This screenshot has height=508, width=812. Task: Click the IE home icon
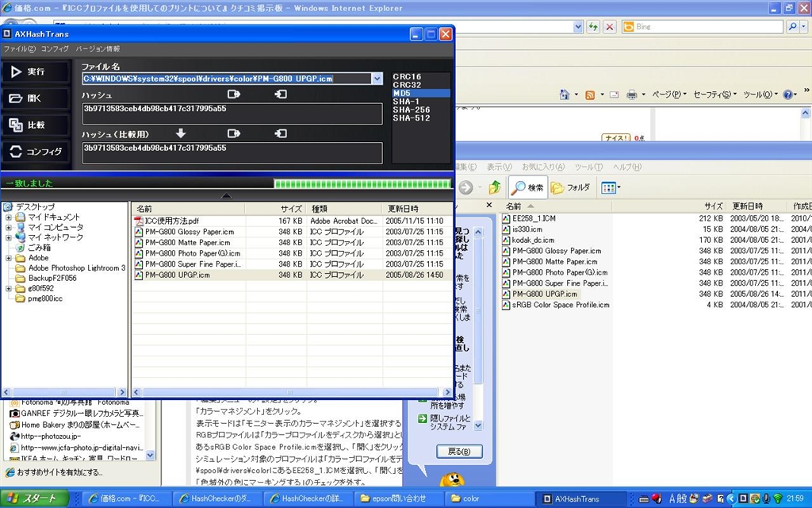564,95
